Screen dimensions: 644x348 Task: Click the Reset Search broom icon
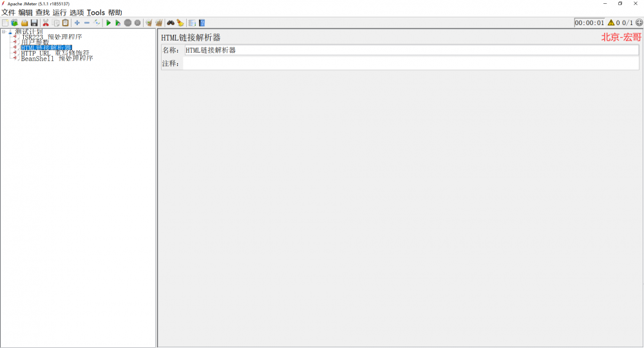[x=180, y=23]
